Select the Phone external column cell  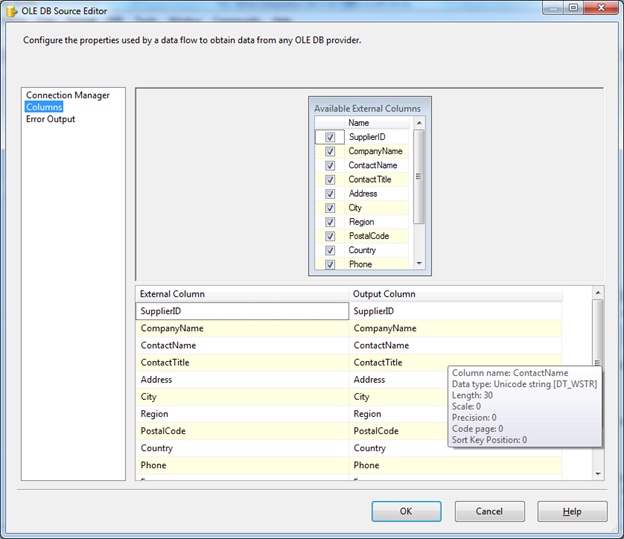242,465
